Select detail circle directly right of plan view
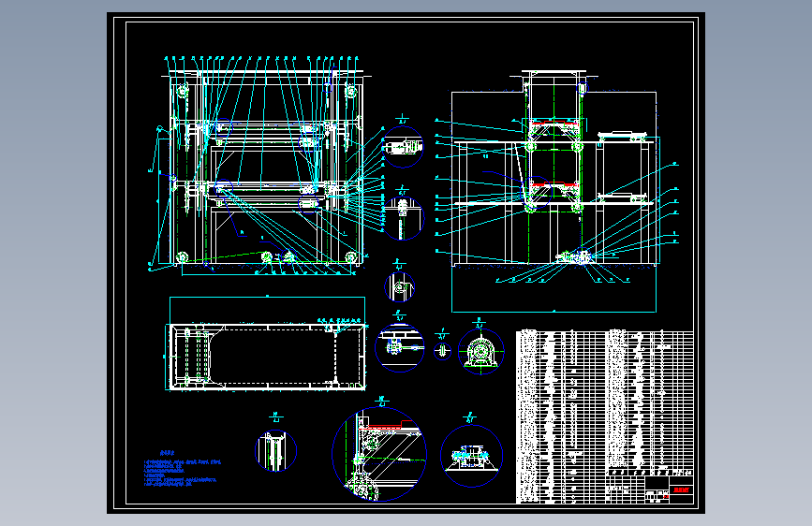This screenshot has height=526, width=812. point(400,348)
